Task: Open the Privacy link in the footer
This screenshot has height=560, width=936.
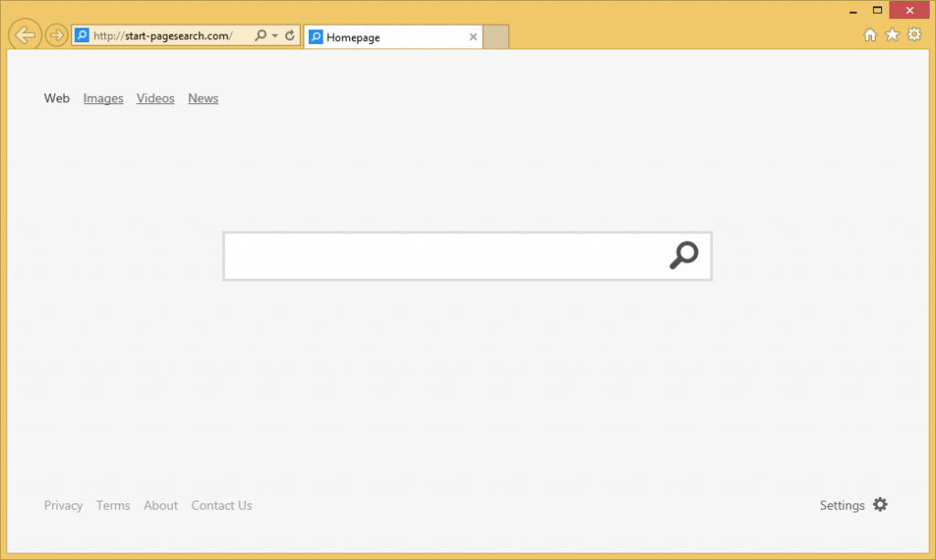Action: 63,505
